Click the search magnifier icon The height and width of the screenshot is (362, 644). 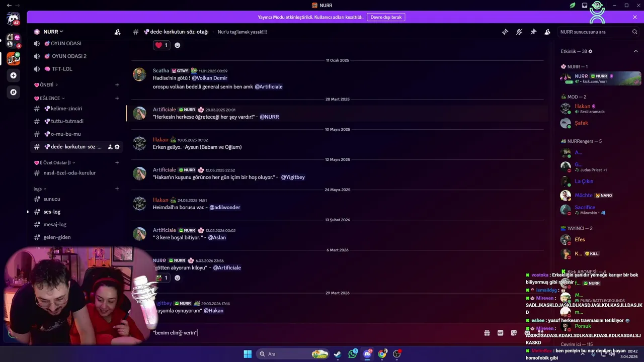pos(635,32)
